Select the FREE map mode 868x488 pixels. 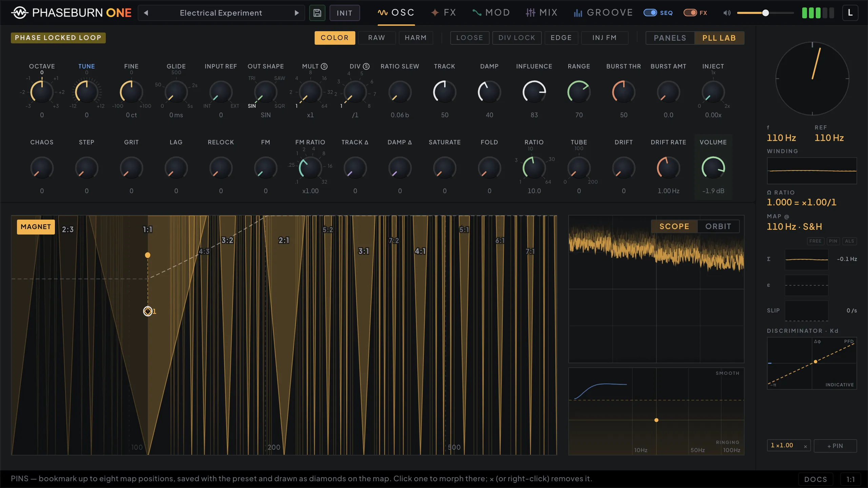[815, 241]
